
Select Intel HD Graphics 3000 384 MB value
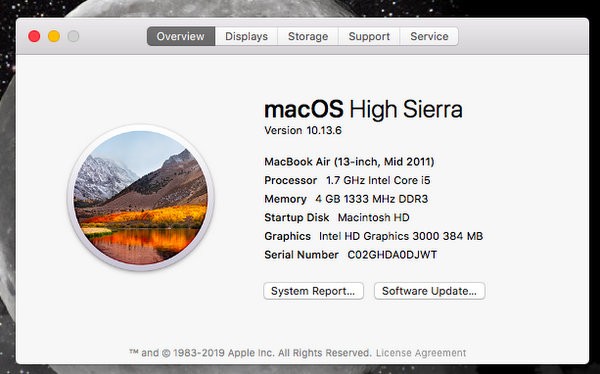[x=401, y=236]
